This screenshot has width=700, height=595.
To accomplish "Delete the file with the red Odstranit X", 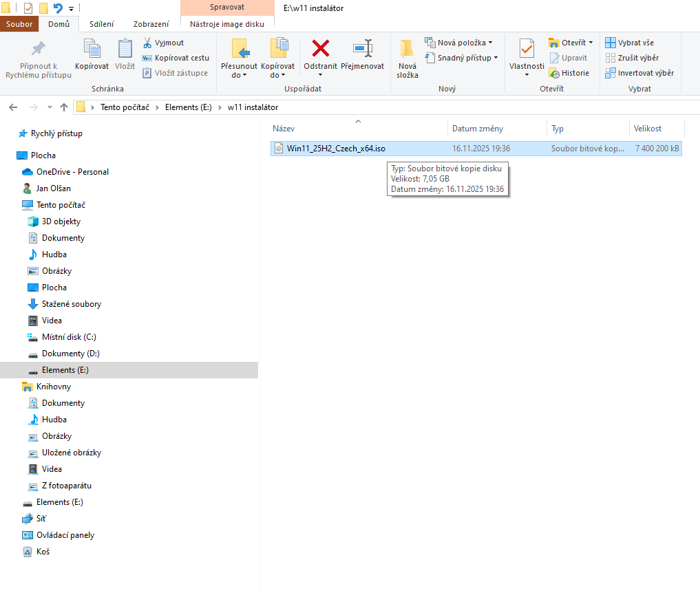I will [x=320, y=49].
